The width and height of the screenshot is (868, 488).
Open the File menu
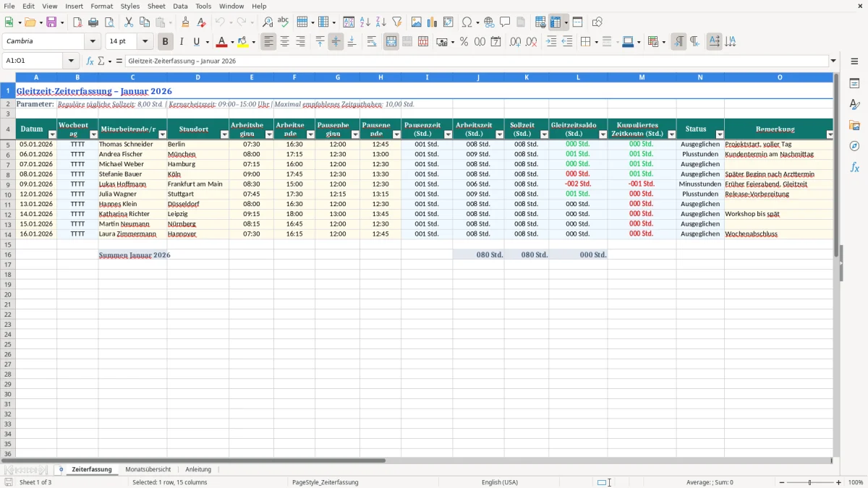coord(9,6)
